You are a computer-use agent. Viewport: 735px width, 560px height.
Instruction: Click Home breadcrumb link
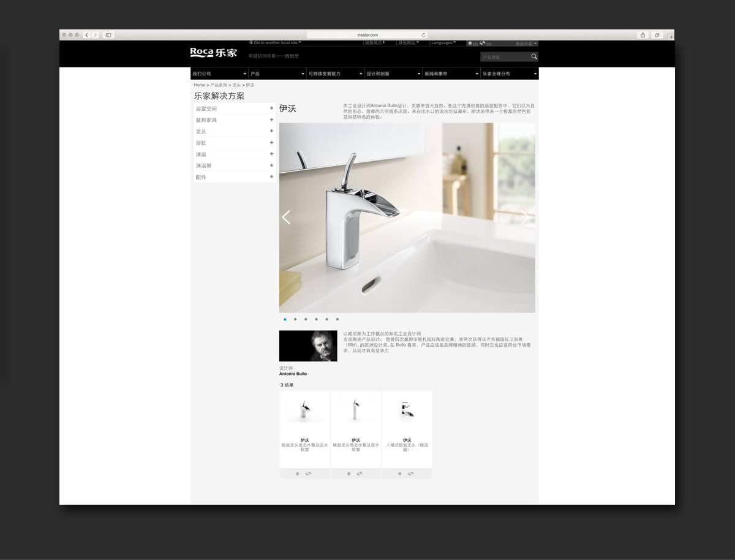[199, 85]
